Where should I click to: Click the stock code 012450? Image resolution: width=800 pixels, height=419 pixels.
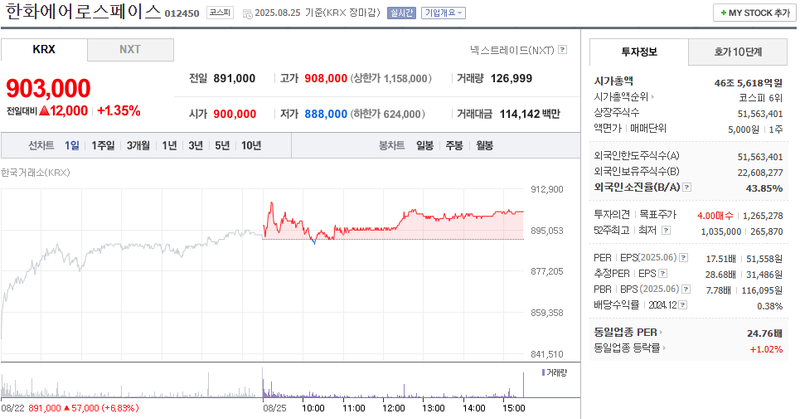tap(182, 14)
